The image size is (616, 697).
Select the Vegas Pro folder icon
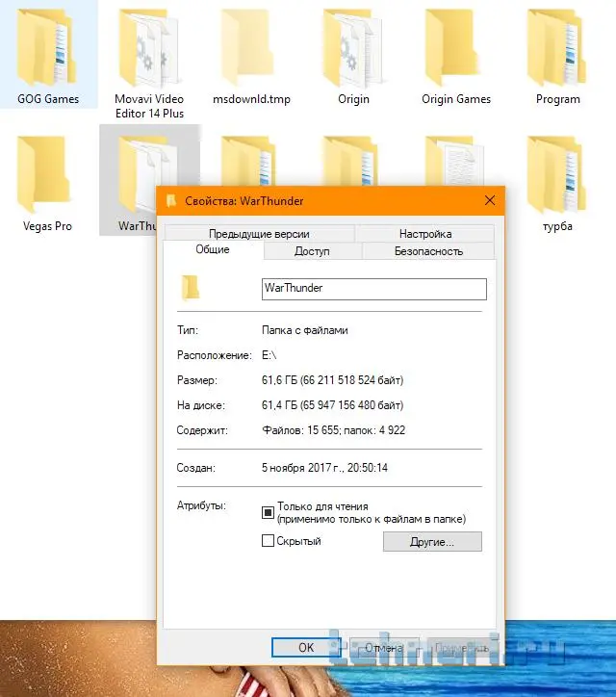pyautogui.click(x=44, y=174)
